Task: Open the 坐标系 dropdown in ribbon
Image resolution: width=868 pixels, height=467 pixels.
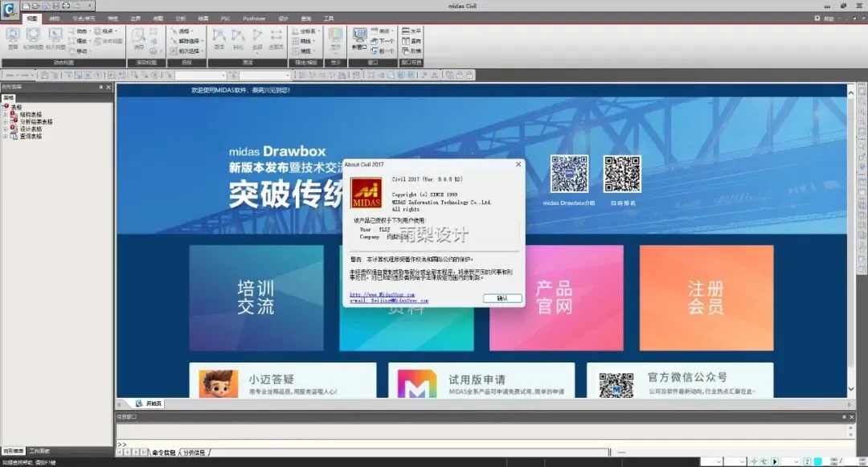Action: [x=306, y=31]
